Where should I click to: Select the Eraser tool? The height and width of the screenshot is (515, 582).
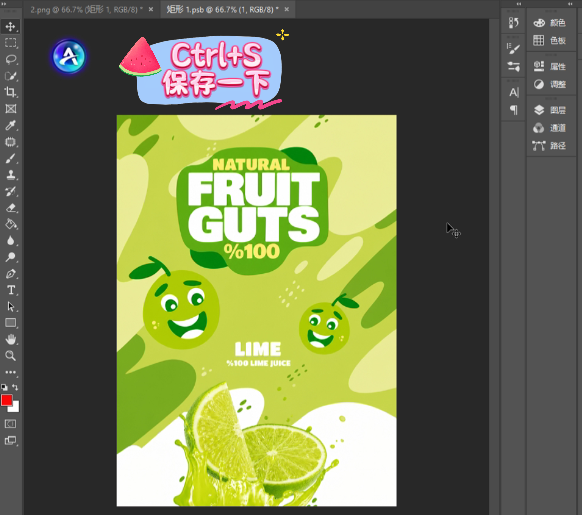pos(10,208)
